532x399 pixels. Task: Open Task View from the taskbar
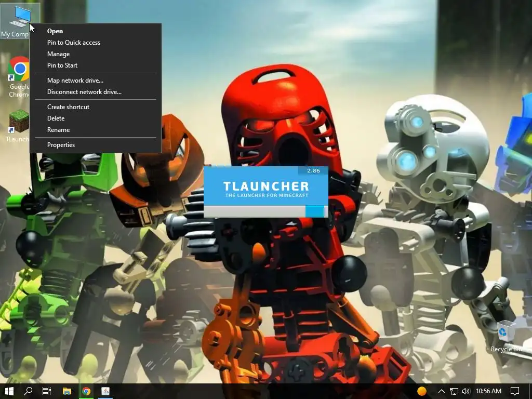(47, 391)
